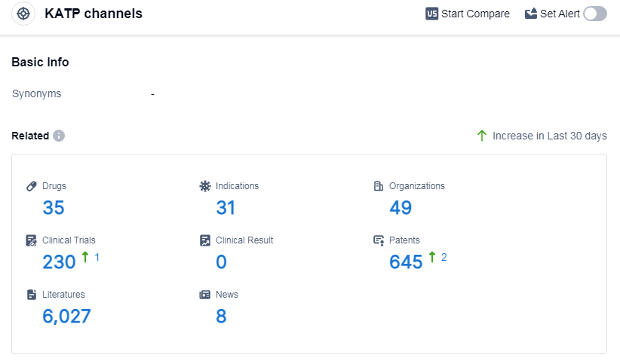This screenshot has width=620, height=364.
Task: Click the Related info icon
Action: coord(59,136)
